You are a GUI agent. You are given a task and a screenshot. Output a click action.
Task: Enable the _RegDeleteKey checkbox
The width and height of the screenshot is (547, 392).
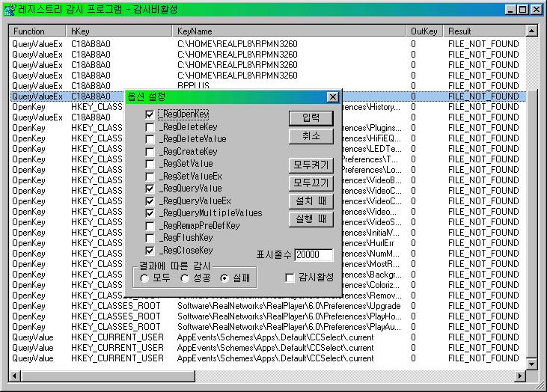point(150,128)
